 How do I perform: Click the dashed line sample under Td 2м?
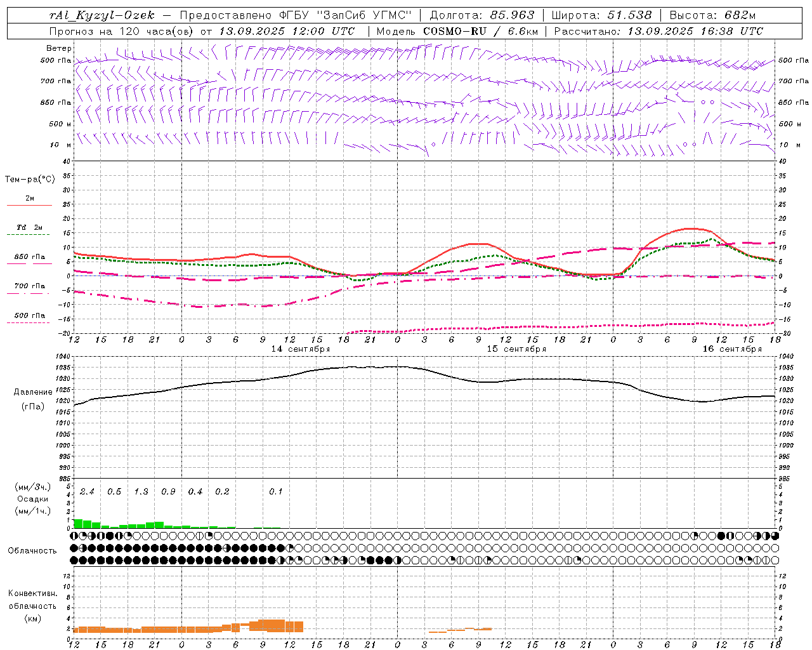(29, 235)
